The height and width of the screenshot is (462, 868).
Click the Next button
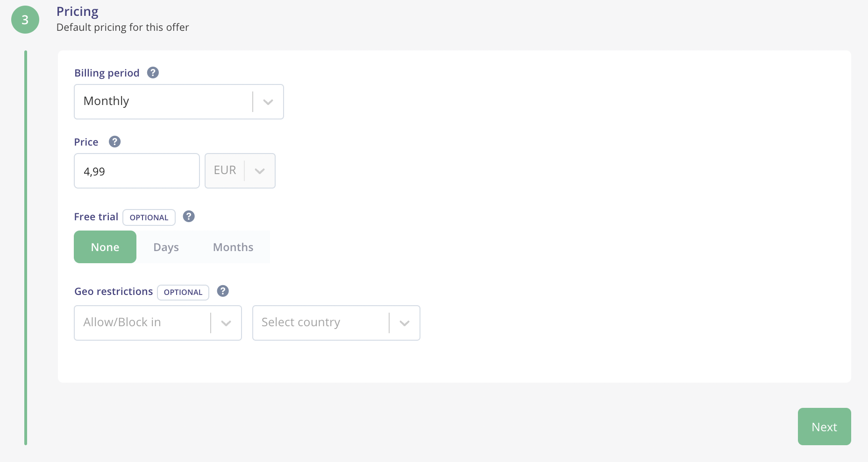[825, 427]
